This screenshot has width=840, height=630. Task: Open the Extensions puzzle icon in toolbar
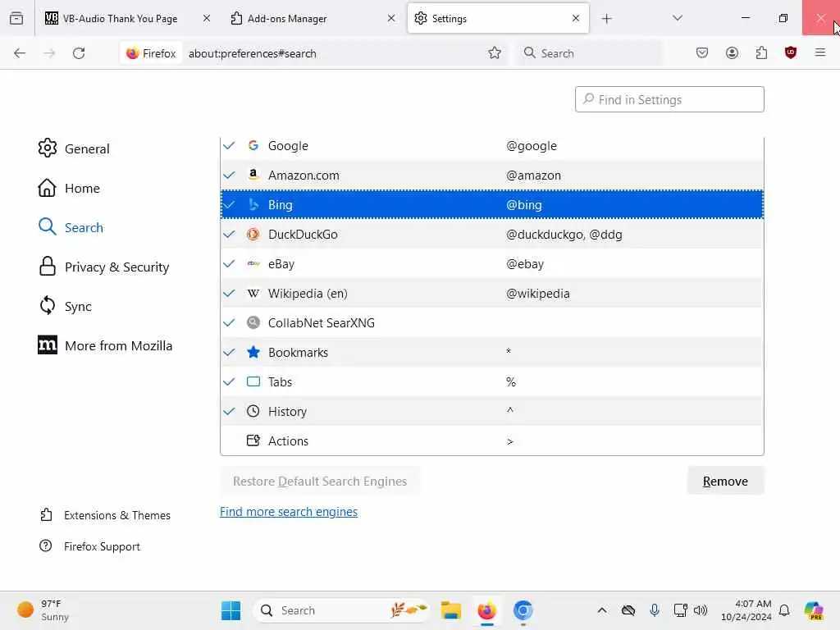(761, 52)
